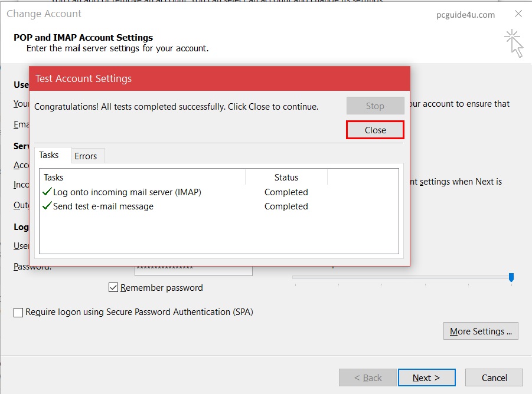This screenshot has width=532, height=394.
Task: Click the blue slider handle
Action: coord(511,277)
